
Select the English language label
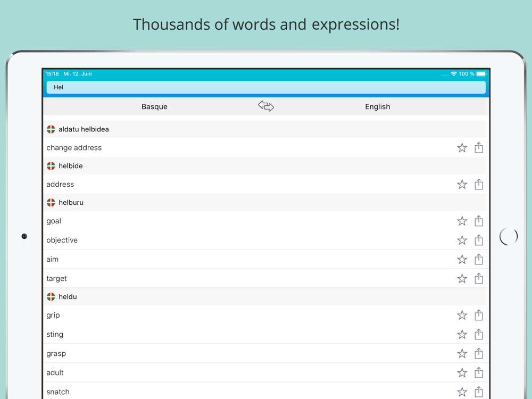[377, 106]
